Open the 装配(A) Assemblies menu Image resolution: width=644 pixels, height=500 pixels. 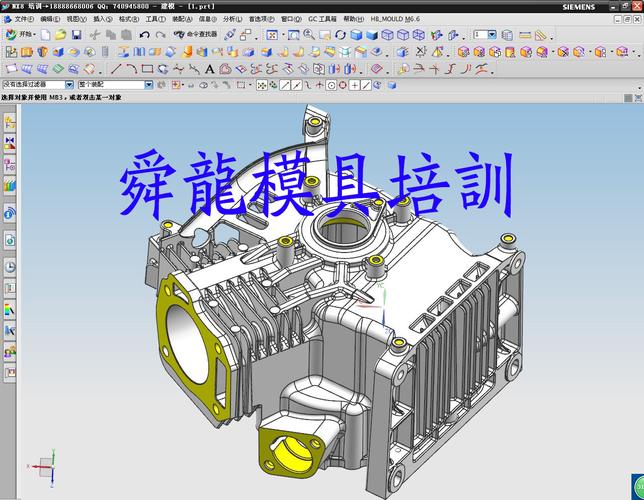pos(182,19)
